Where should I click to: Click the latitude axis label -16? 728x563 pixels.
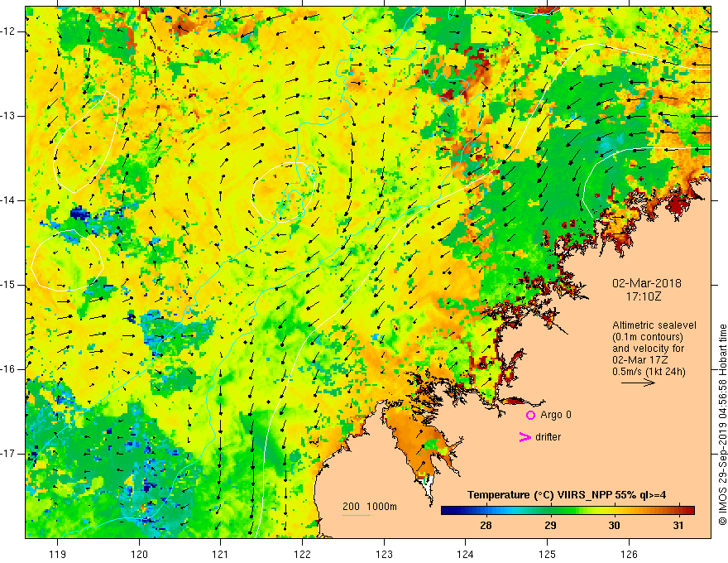point(8,369)
